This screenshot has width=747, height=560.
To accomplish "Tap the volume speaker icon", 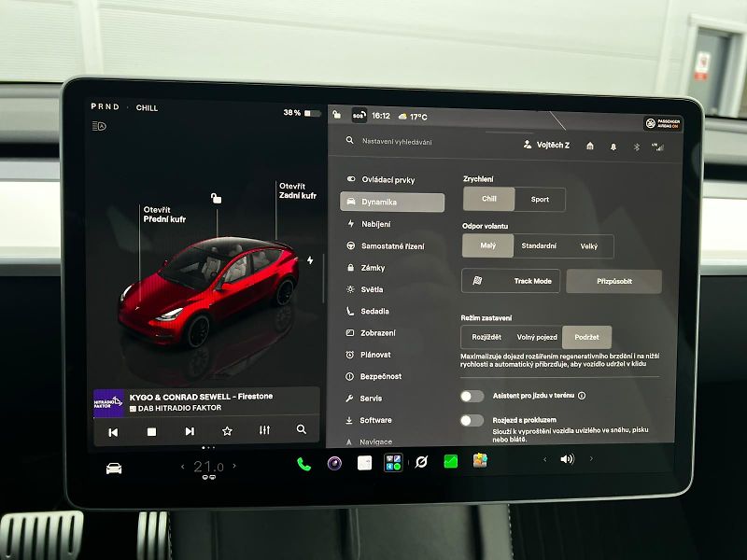I will 568,459.
